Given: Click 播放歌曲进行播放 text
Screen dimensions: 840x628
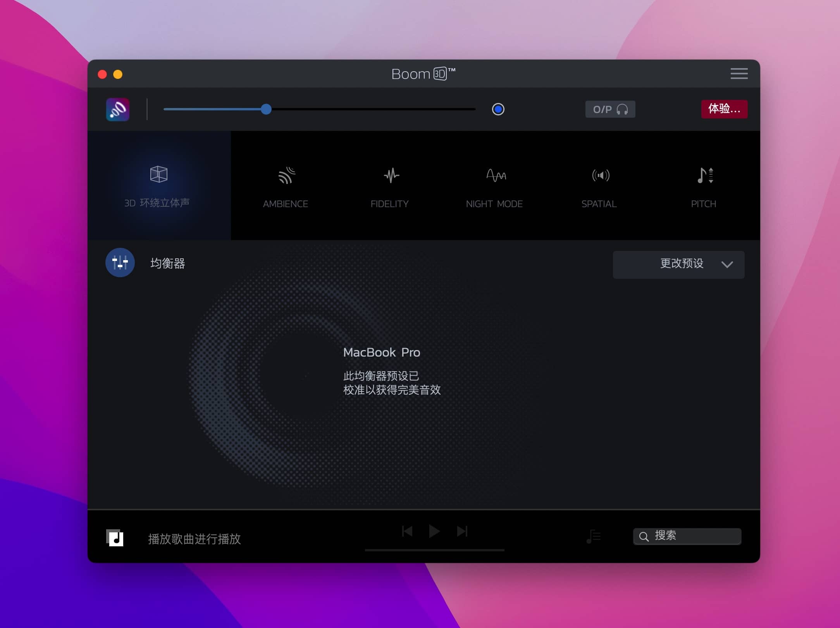Looking at the screenshot, I should tap(195, 539).
